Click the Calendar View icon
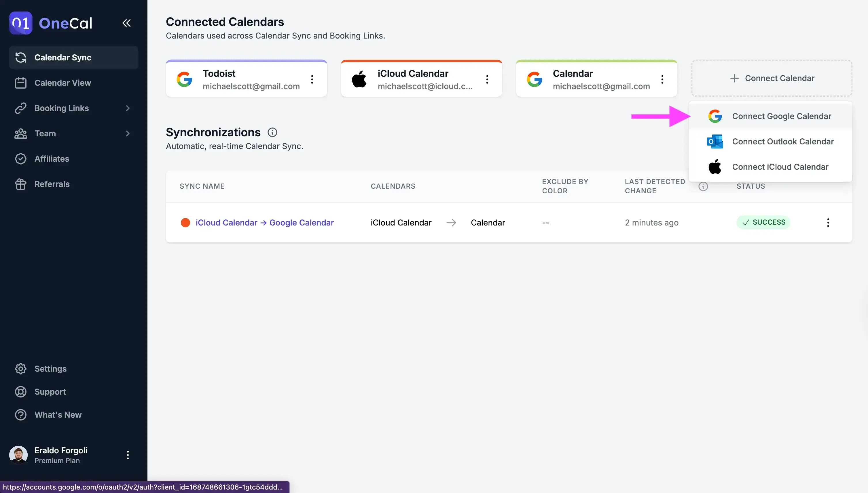The image size is (868, 493). [20, 83]
